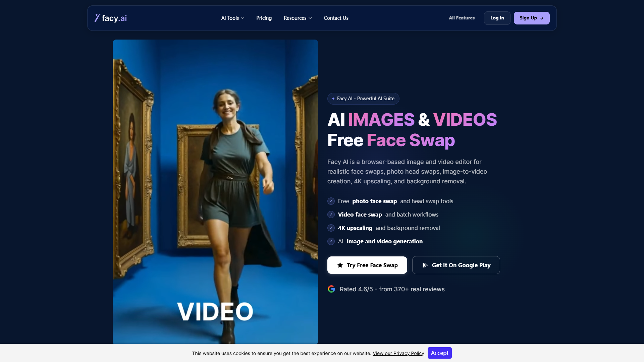Click Get It On Google Play

(456, 265)
